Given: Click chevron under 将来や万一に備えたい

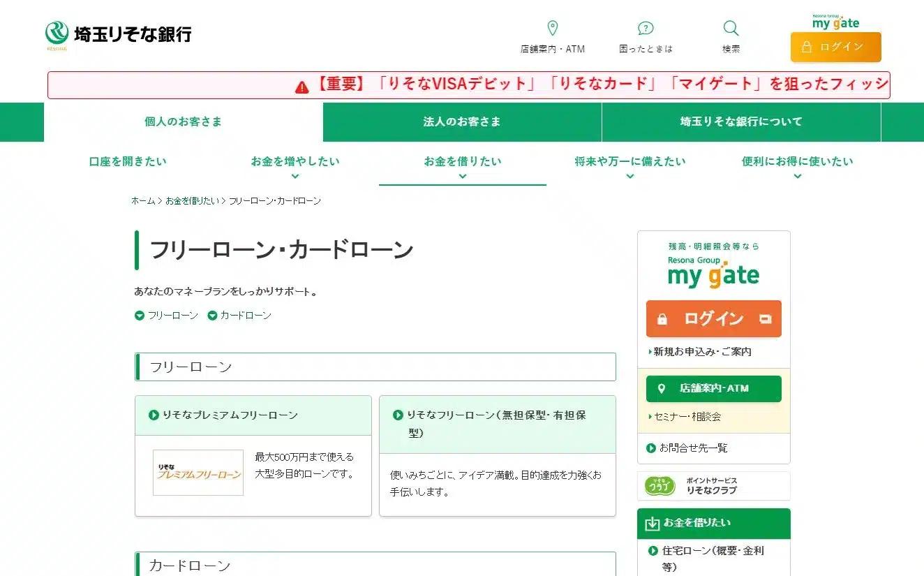Looking at the screenshot, I should pyautogui.click(x=630, y=176).
